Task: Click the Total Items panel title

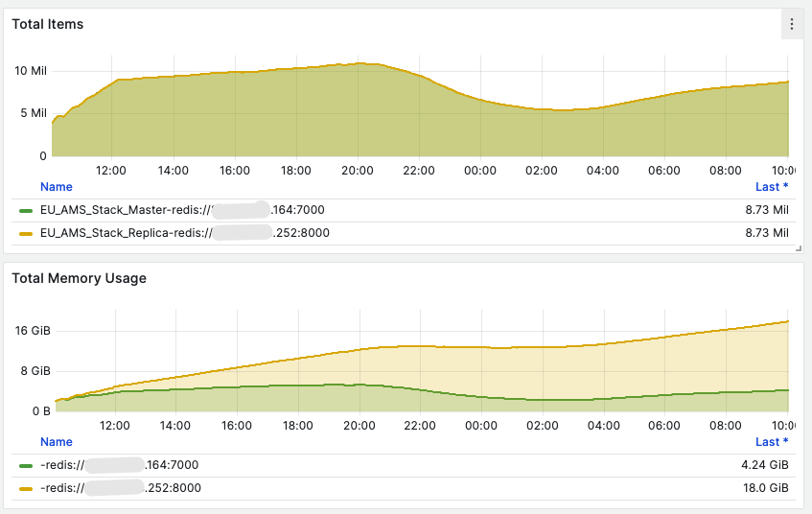Action: [48, 24]
